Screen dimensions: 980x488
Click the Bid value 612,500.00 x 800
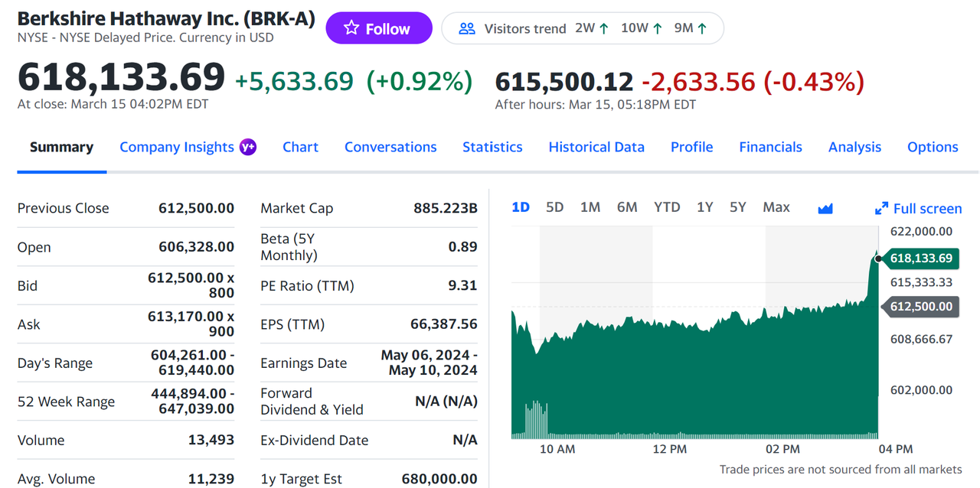click(x=191, y=285)
